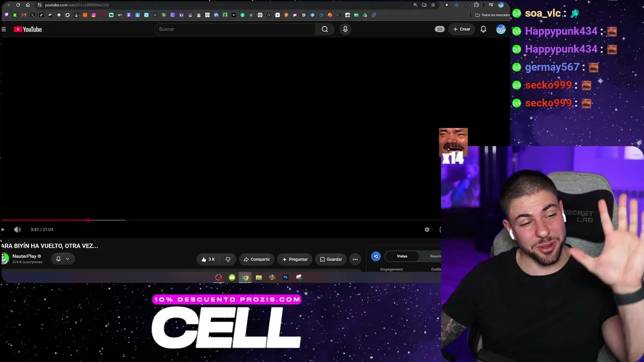Click the Crear button
Screen dimensions: 644x362
[x=461, y=29]
